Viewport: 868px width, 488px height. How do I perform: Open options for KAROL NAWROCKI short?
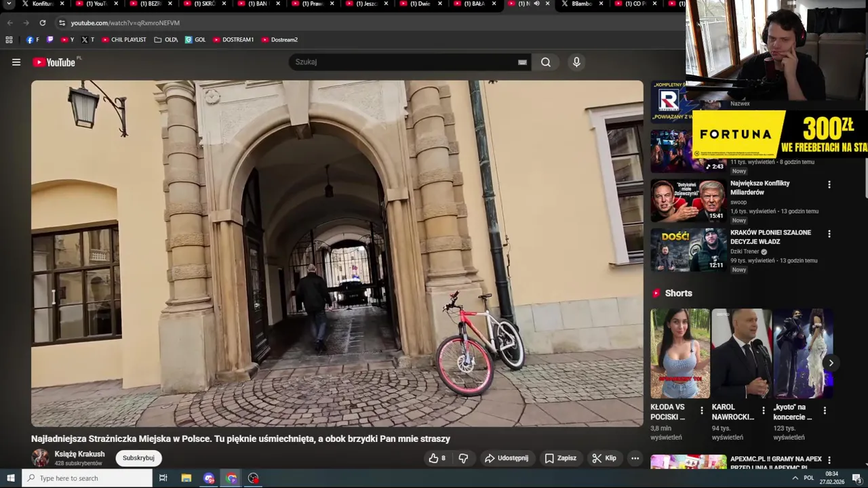click(764, 411)
